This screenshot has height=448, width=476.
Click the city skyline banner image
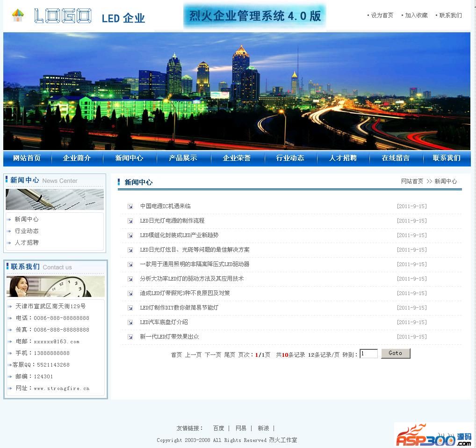[x=237, y=91]
